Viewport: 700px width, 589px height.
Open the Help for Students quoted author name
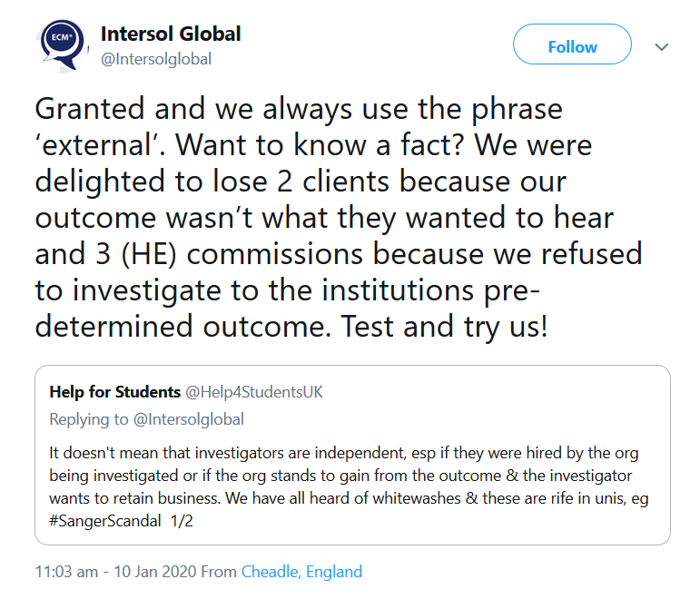[x=114, y=392]
